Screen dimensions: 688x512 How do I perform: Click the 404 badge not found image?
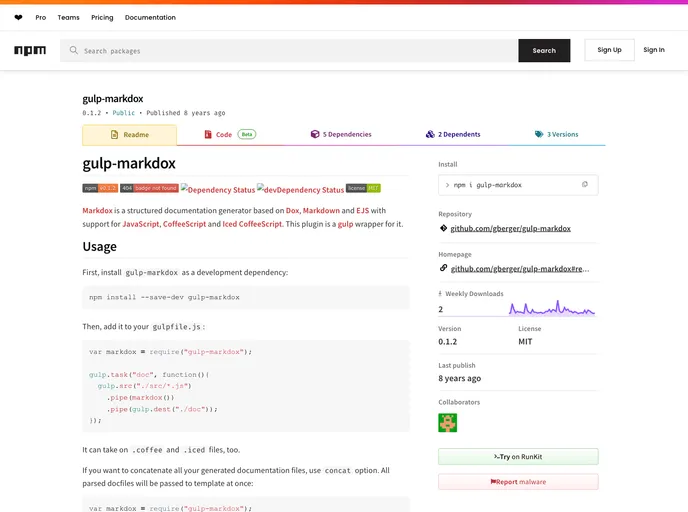point(149,188)
